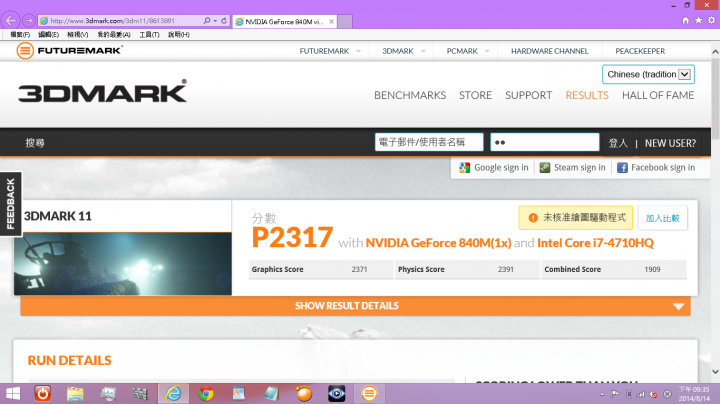Image resolution: width=720 pixels, height=404 pixels.
Task: Go to STORE section
Action: (475, 95)
